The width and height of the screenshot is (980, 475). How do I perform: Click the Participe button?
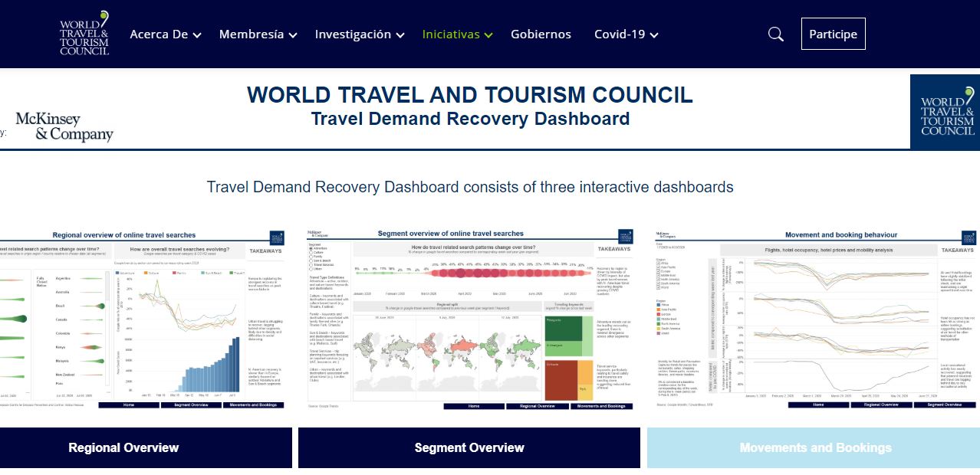click(834, 34)
